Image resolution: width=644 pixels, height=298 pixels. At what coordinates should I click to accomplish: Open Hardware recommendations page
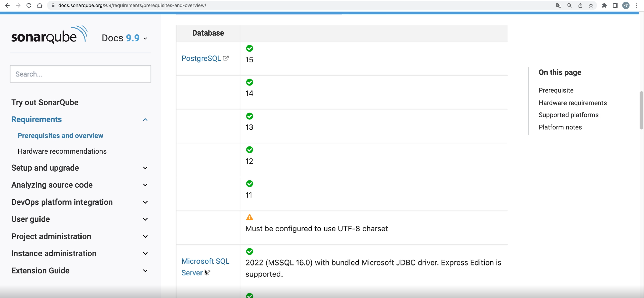tap(62, 151)
